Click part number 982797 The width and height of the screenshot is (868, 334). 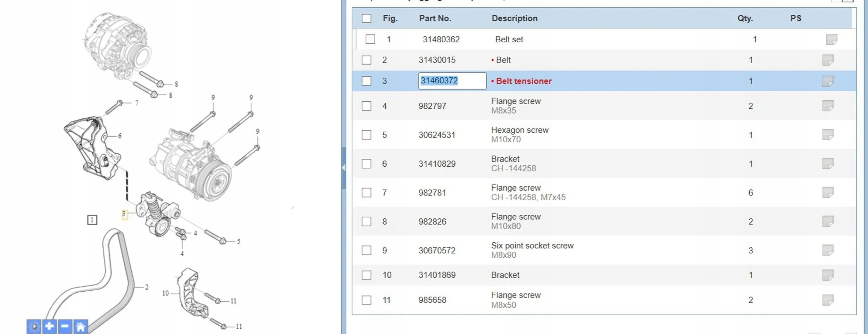pyautogui.click(x=432, y=106)
